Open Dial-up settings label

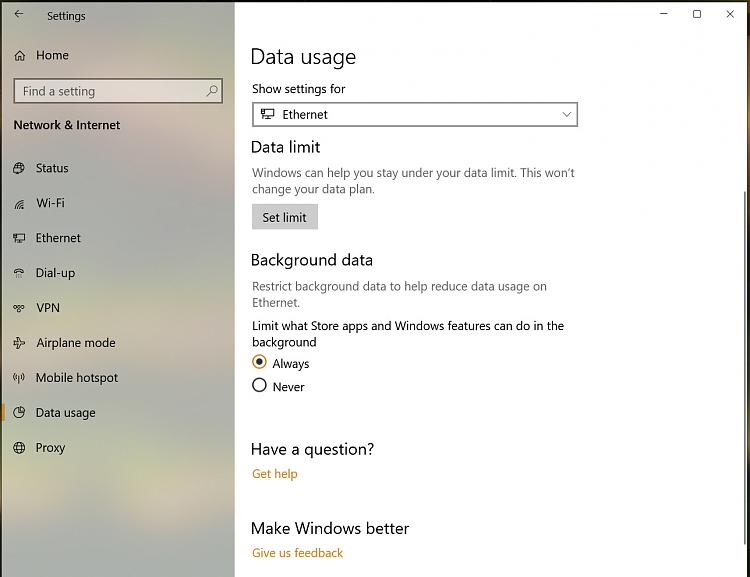55,273
